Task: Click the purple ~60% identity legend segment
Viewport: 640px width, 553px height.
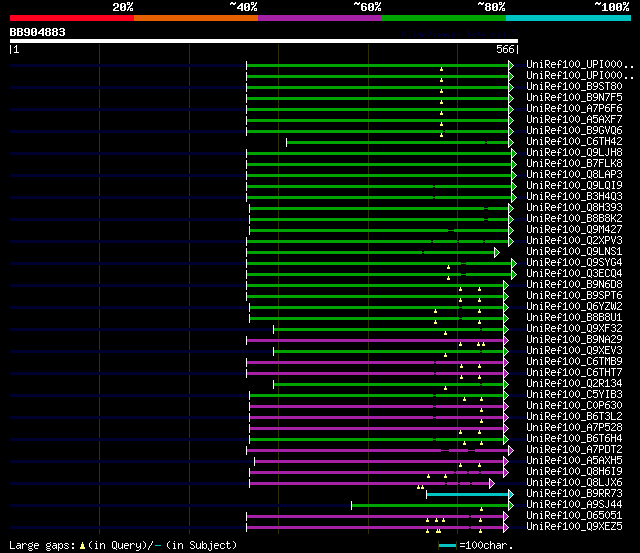Action: point(320,18)
